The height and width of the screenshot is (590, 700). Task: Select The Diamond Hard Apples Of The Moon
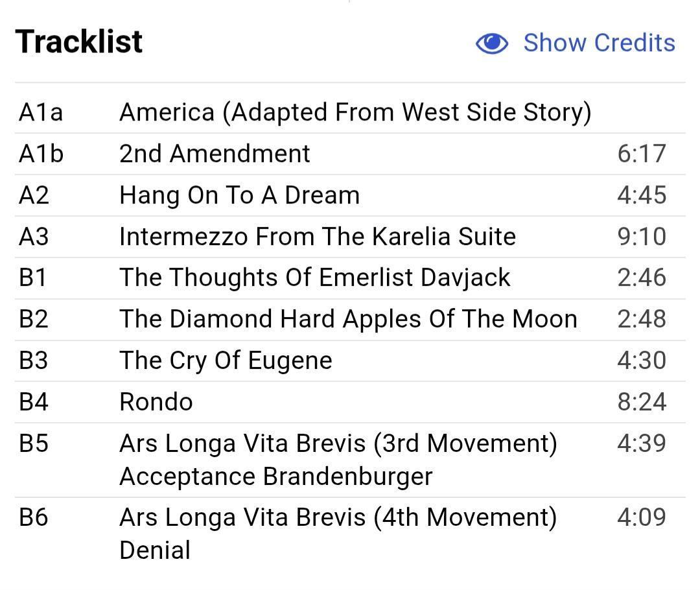point(348,319)
